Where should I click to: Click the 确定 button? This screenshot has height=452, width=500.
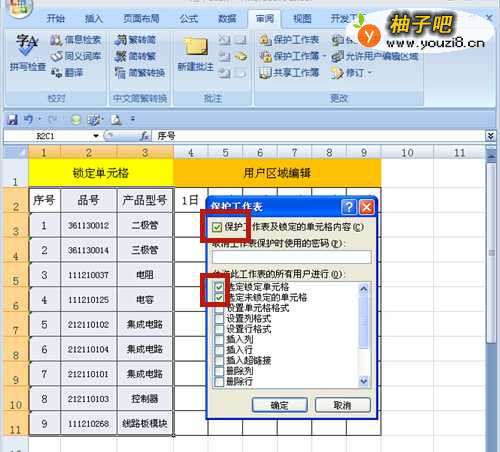pos(279,405)
